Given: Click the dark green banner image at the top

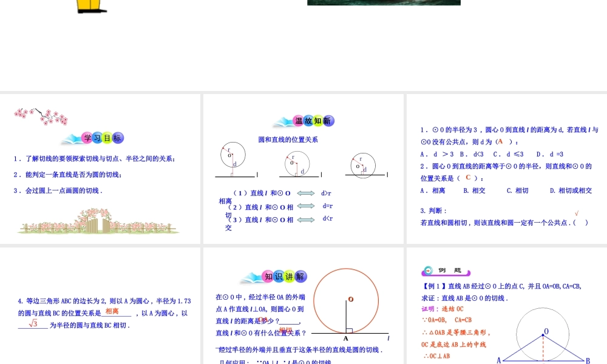Looking at the screenshot, I should click(x=384, y=2).
